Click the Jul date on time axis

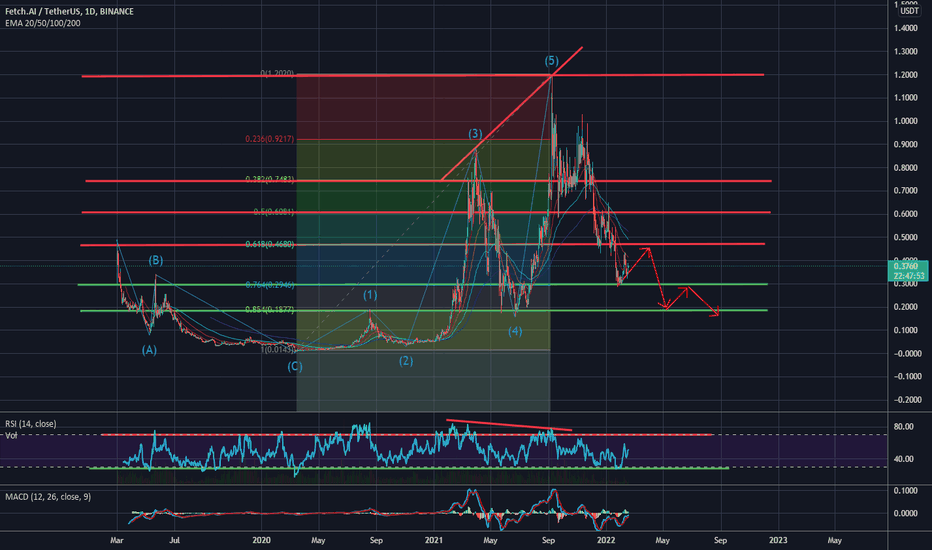174,540
